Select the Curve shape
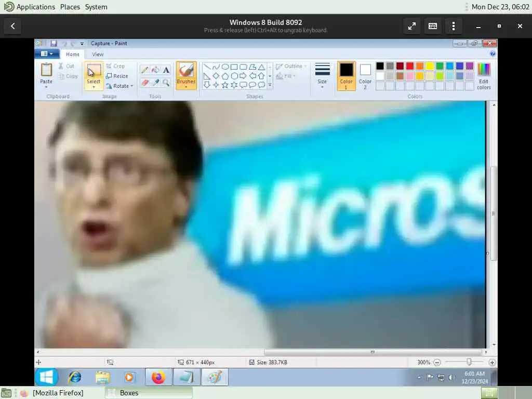This screenshot has width=532, height=399. (216, 67)
